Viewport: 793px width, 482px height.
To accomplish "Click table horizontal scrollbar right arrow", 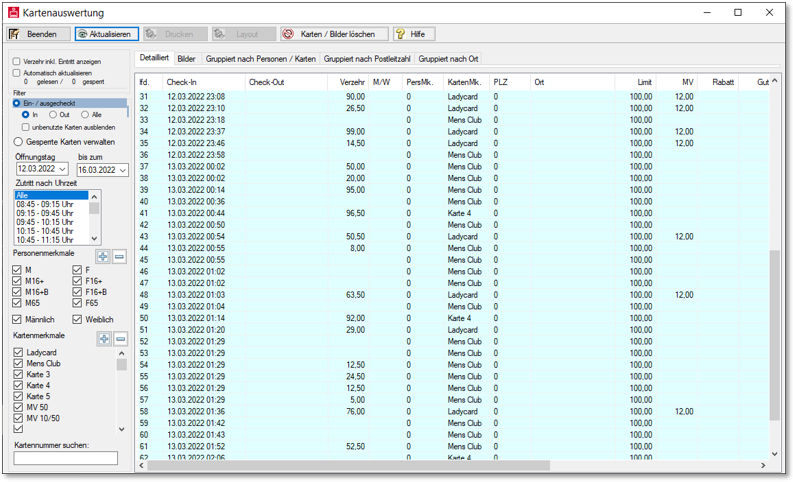I will [763, 465].
